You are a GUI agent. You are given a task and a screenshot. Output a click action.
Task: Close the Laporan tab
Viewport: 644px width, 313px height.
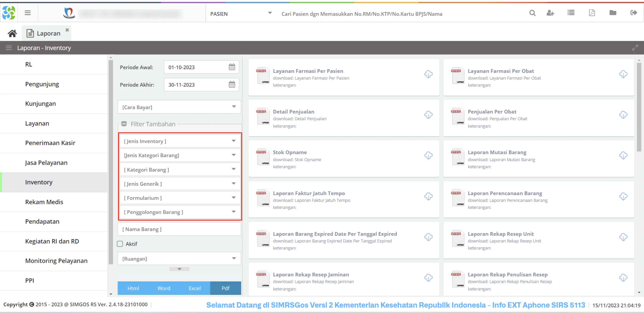click(67, 30)
